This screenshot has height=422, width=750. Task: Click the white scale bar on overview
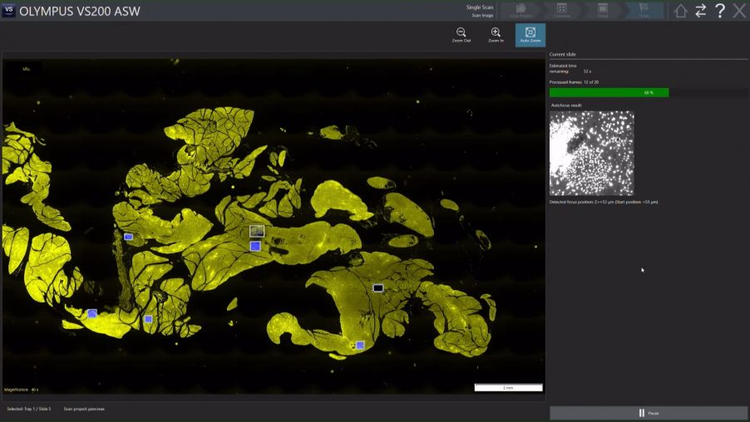coord(508,387)
